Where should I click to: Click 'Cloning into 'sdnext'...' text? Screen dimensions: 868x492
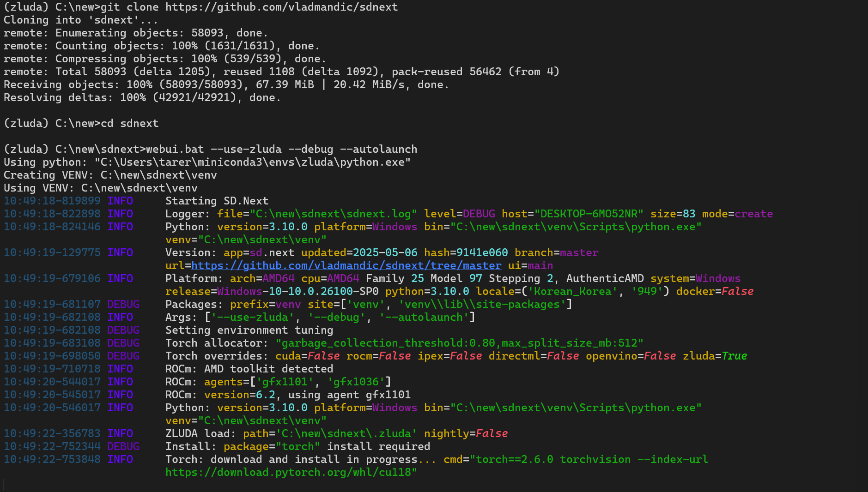(81, 20)
